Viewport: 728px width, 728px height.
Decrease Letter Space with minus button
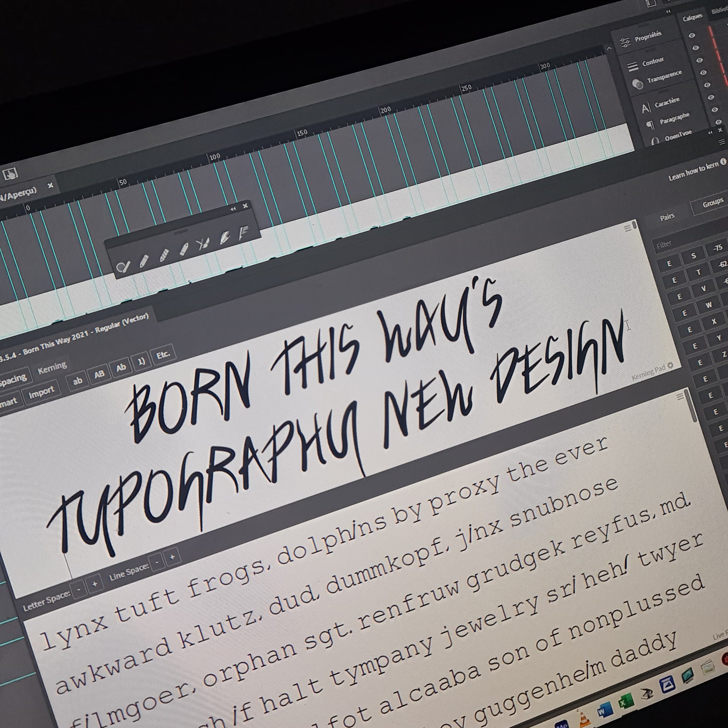pyautogui.click(x=79, y=589)
